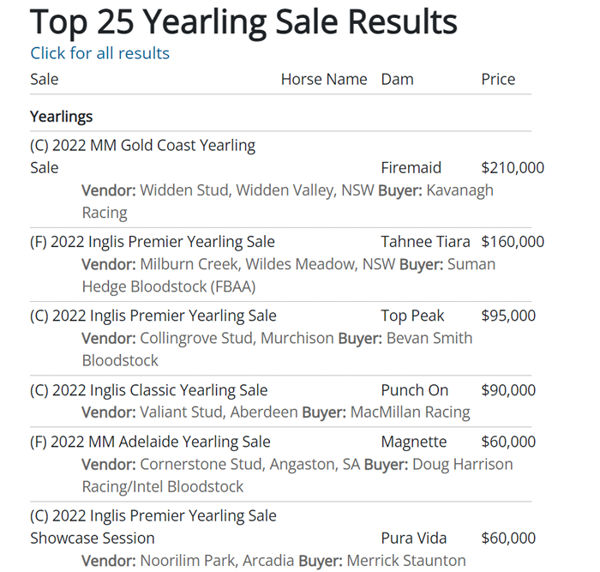Click the Price column header
Image resolution: width=600 pixels, height=572 pixels.
tap(500, 79)
